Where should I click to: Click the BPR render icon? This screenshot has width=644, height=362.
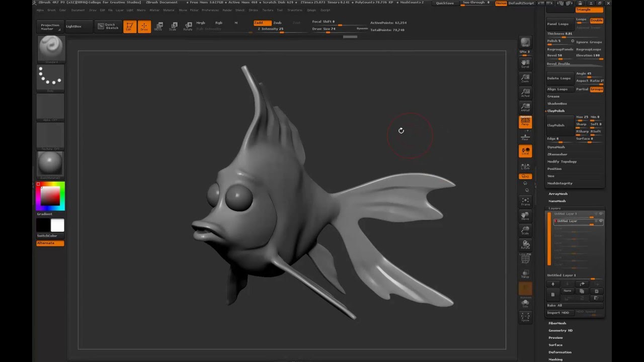point(525,43)
